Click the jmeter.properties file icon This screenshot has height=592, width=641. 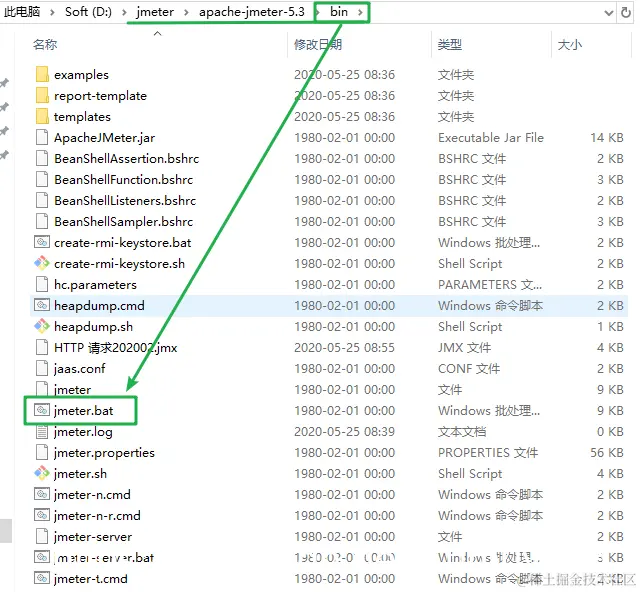42,452
